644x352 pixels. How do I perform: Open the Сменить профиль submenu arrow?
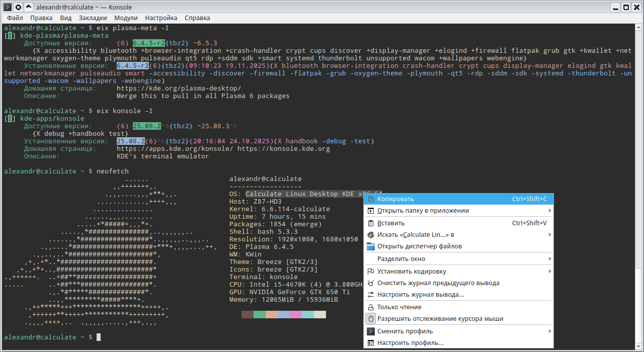point(549,331)
